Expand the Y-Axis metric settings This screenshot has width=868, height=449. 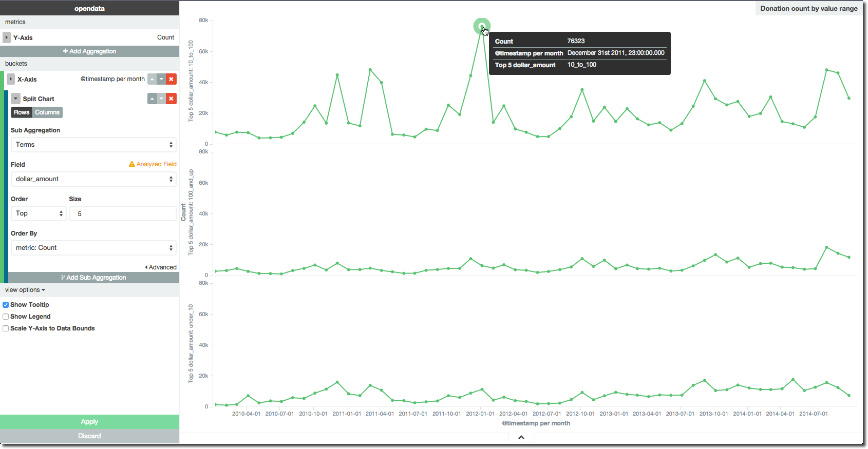point(7,37)
